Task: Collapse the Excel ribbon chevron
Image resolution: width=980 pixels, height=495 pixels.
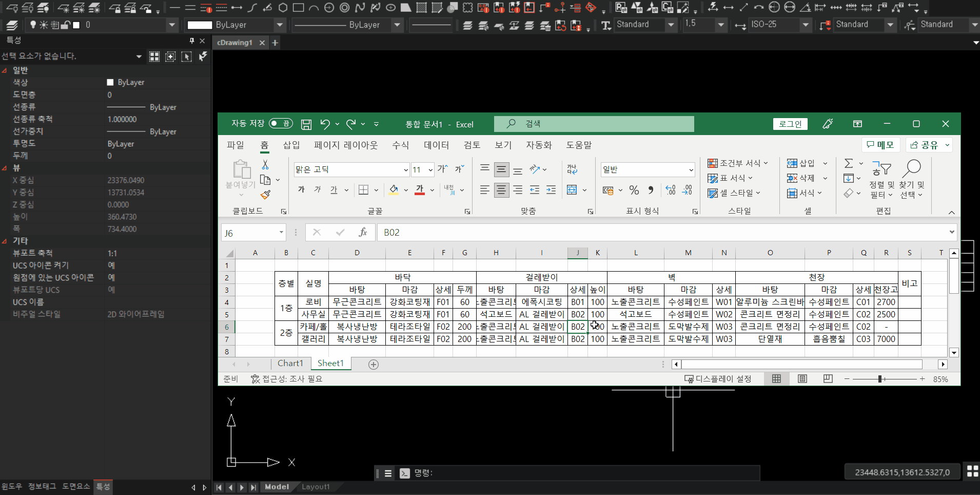Action: click(x=951, y=213)
